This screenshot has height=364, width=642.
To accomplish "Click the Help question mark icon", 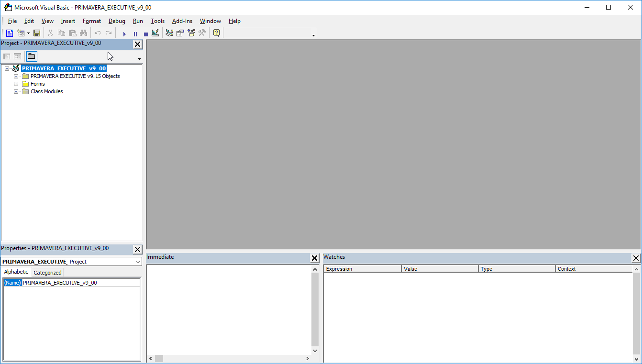I will (x=216, y=33).
